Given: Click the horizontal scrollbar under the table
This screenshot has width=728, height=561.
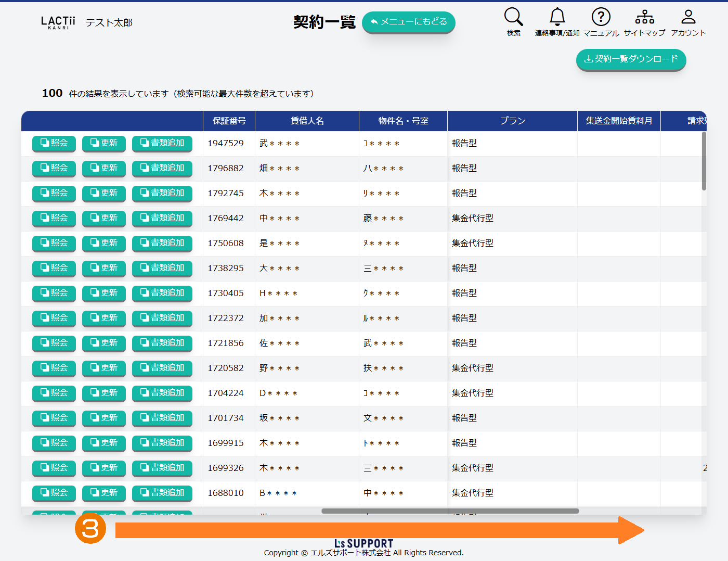Looking at the screenshot, I should (x=450, y=511).
